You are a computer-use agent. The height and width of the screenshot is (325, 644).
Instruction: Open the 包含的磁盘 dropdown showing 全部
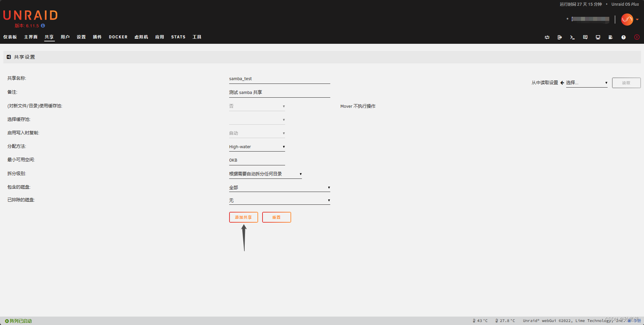click(279, 187)
